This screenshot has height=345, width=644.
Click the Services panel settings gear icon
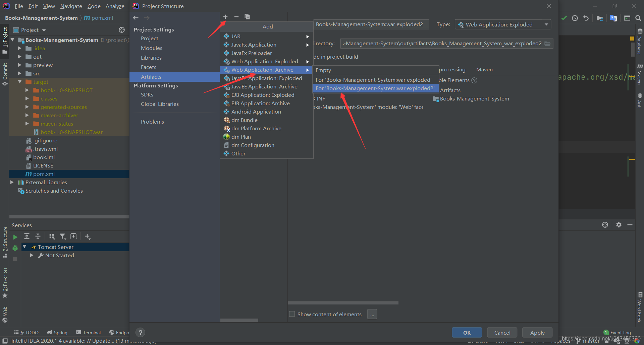[x=619, y=225]
